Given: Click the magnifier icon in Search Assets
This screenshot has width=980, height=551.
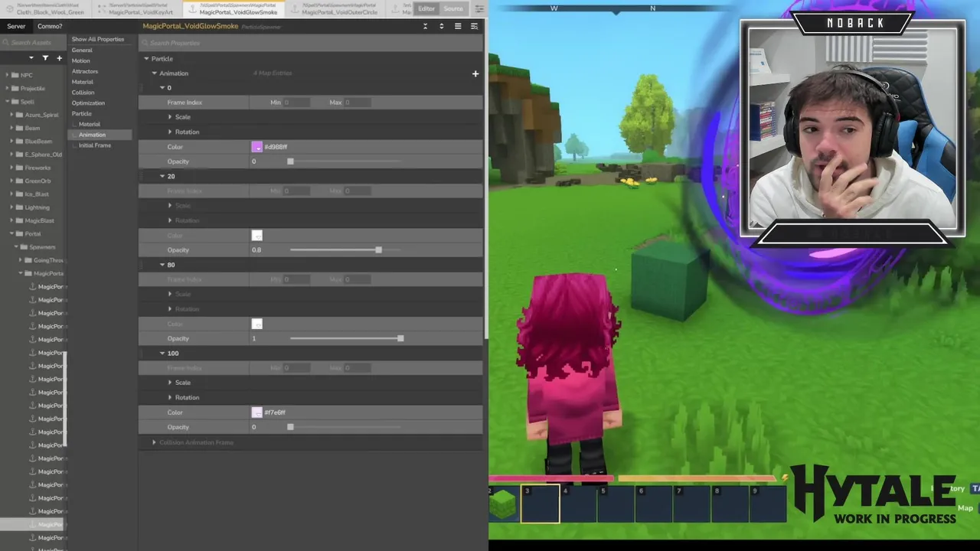Looking at the screenshot, I should click(5, 43).
